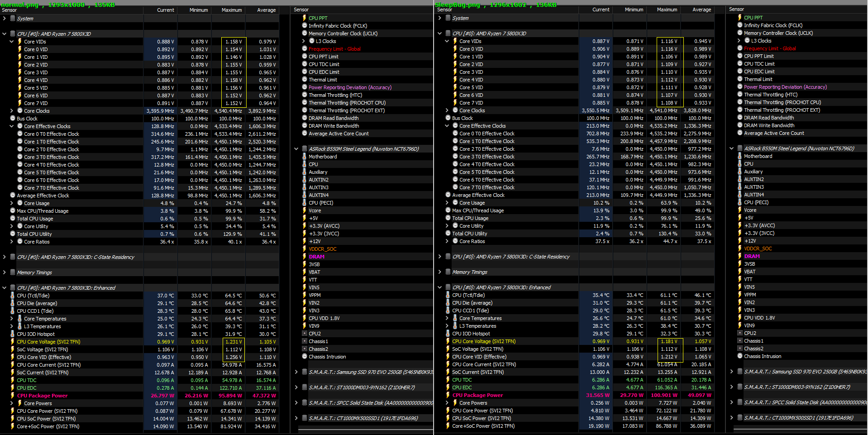Click chip icon of ASRock B550M Steel Legend in normal.png
This screenshot has height=435, width=868.
click(x=305, y=149)
